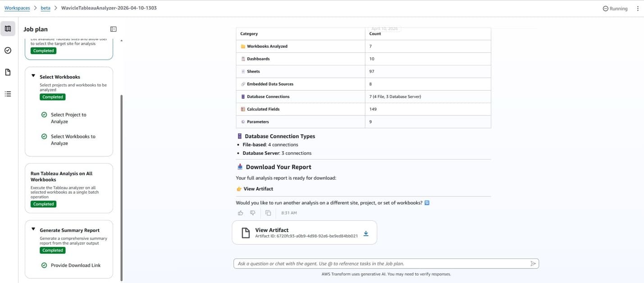644x283 pixels.
Task: Click the Embedded Data Sources link icon
Action: pos(243,84)
